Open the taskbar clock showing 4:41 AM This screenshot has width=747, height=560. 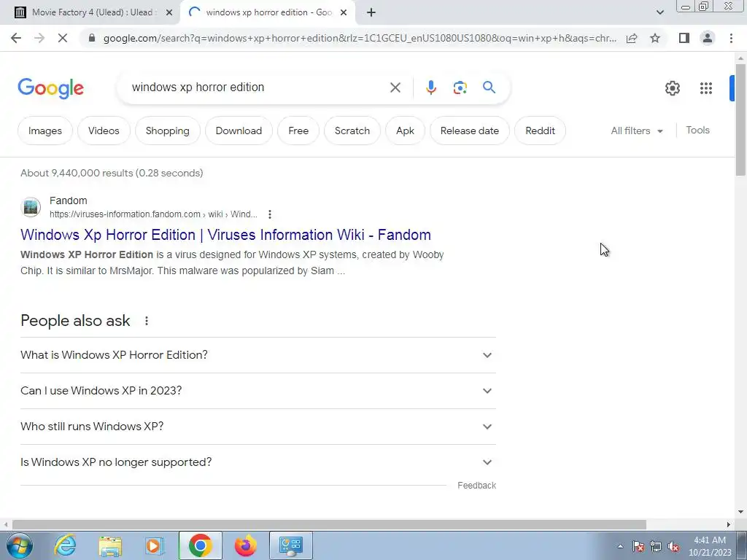point(710,546)
